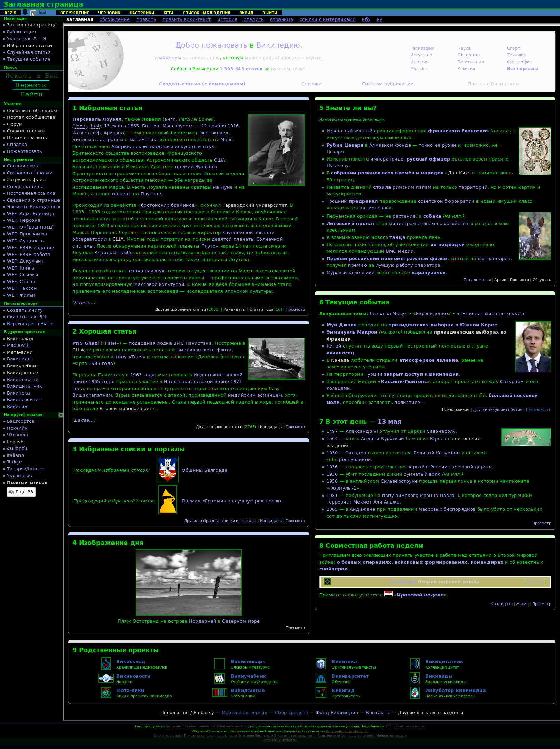
Task: Click the Викисловарь logo icon
Action: point(220,664)
